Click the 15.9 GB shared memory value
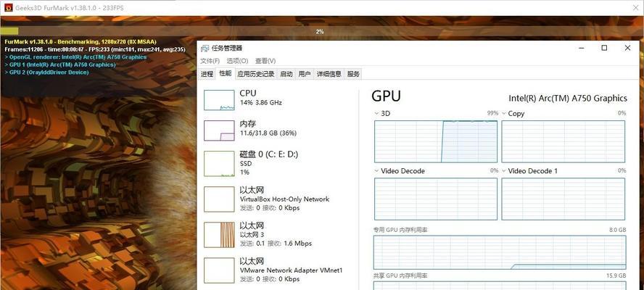This screenshot has height=290, width=644. (x=616, y=275)
